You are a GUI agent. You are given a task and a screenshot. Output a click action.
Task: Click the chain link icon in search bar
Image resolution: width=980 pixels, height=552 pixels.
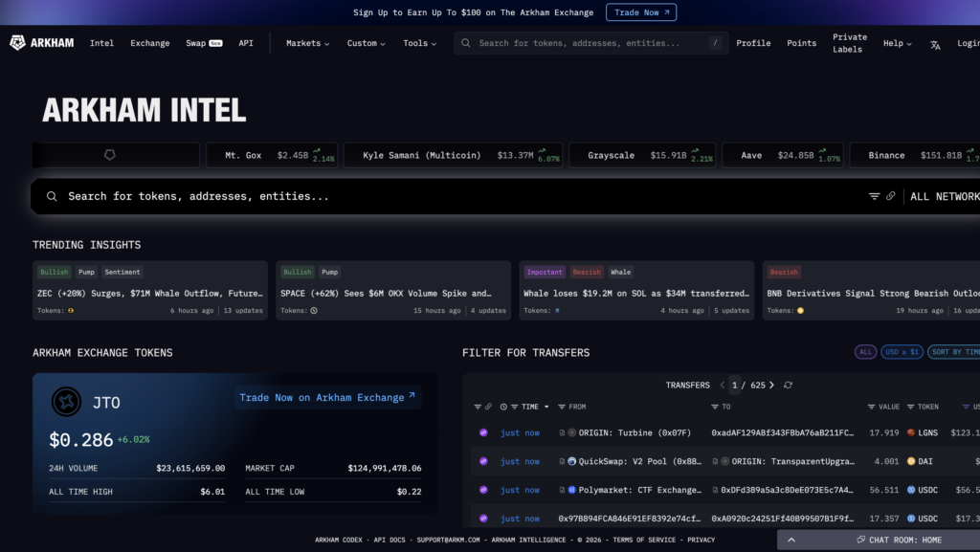(891, 196)
